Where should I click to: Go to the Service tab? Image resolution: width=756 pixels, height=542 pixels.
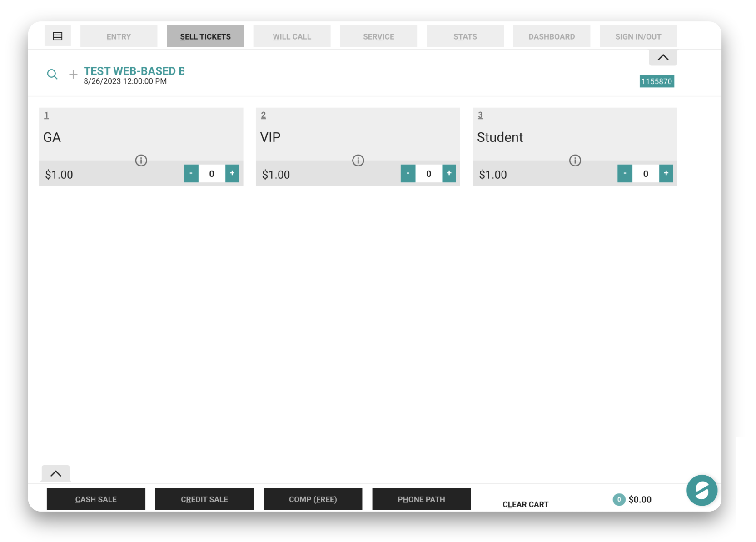(x=378, y=36)
